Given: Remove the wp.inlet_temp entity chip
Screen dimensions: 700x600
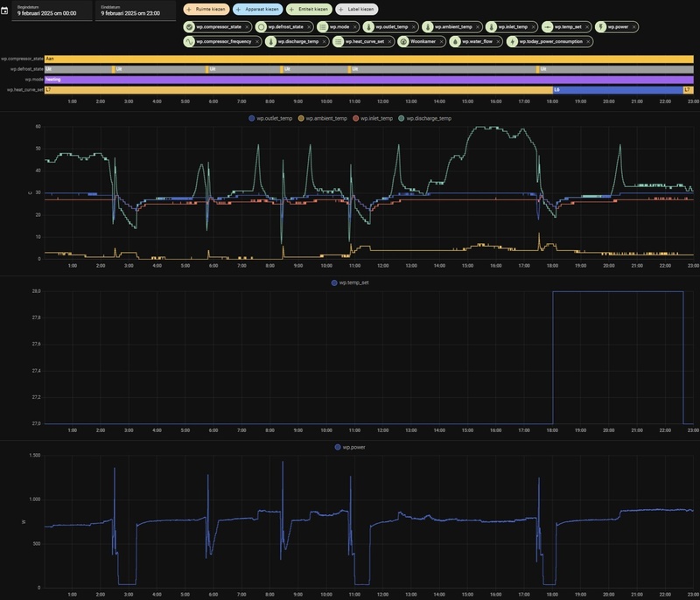Looking at the screenshot, I should [x=533, y=27].
